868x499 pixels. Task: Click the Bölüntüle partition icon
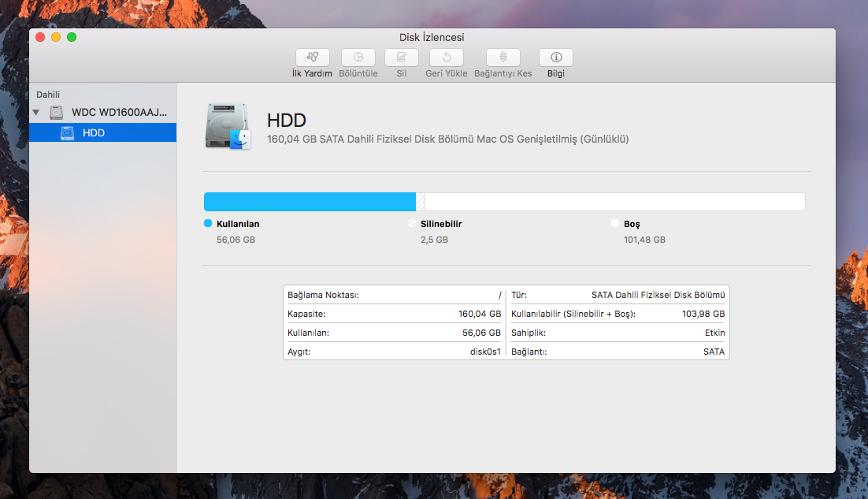358,58
